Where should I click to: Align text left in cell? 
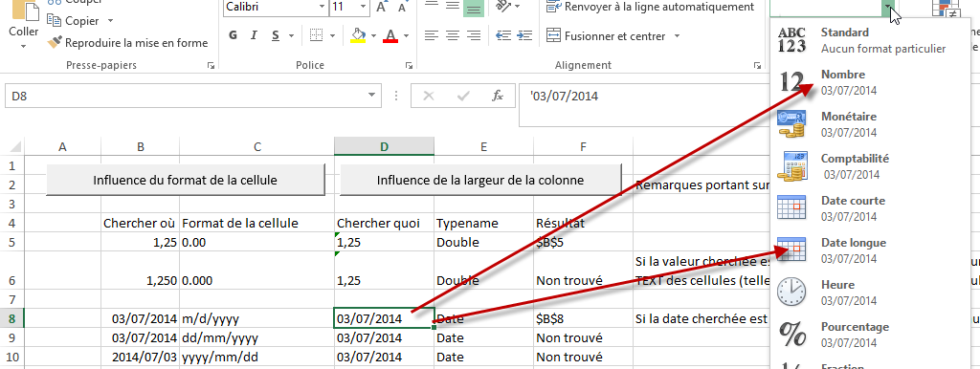click(x=432, y=35)
